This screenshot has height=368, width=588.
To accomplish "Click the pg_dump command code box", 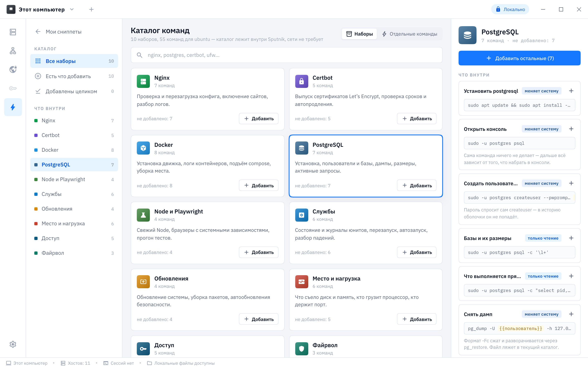I will pos(519,328).
